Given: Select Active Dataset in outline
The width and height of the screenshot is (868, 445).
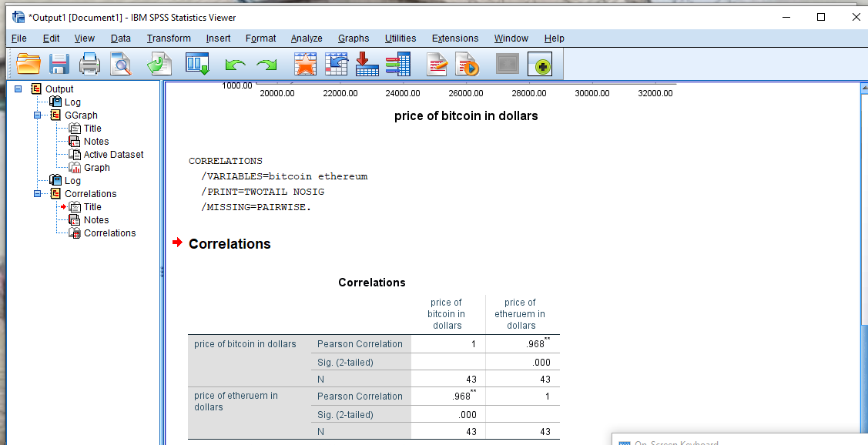Looking at the screenshot, I should 113,155.
